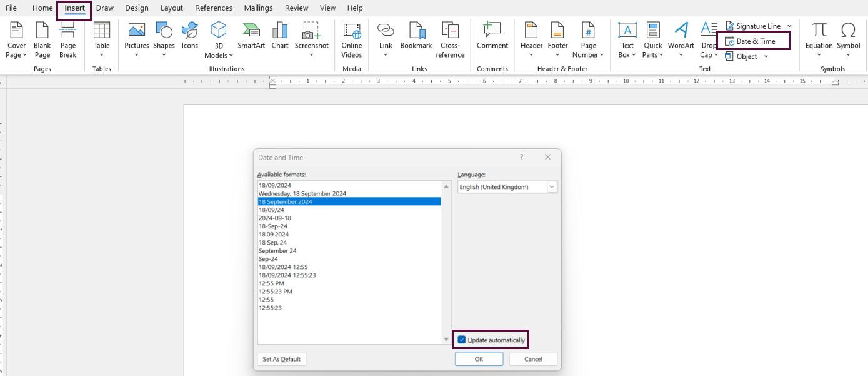Choose the 2024-09-18 date format
The width and height of the screenshot is (868, 376).
pos(275,218)
